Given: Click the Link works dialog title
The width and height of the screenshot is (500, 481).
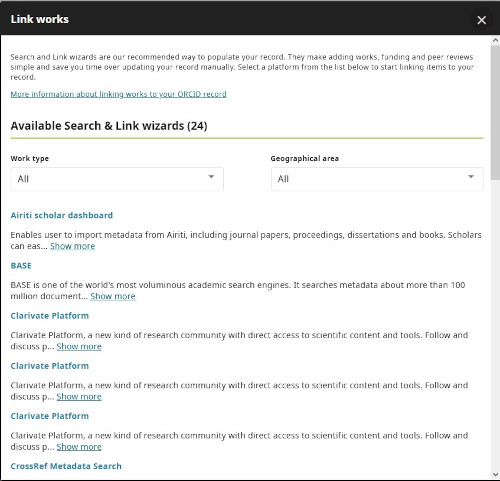Looking at the screenshot, I should [40, 19].
